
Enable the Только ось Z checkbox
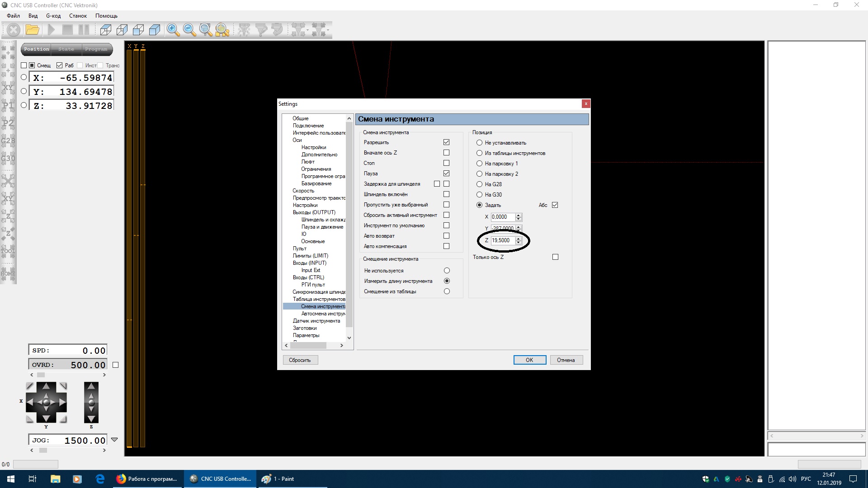[555, 257]
